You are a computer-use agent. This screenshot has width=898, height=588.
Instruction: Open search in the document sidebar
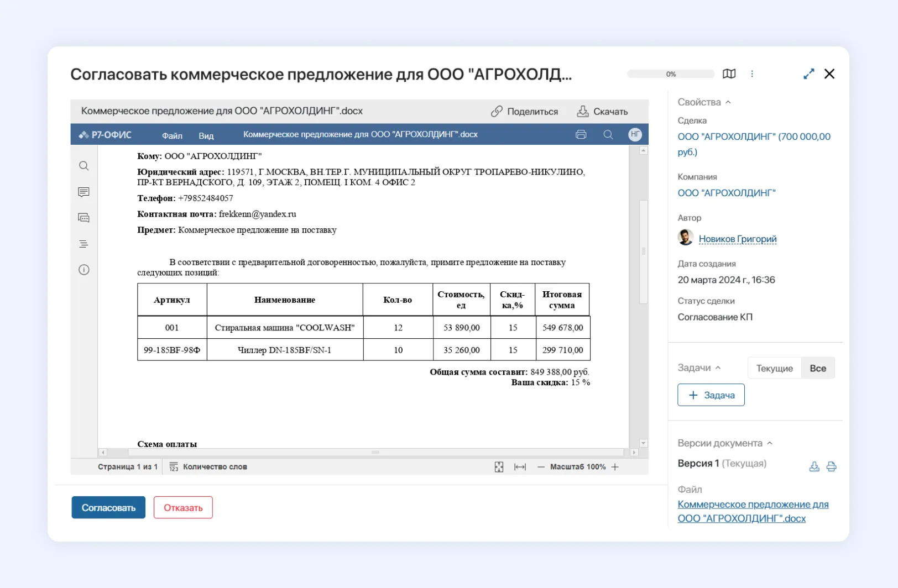pyautogui.click(x=83, y=166)
